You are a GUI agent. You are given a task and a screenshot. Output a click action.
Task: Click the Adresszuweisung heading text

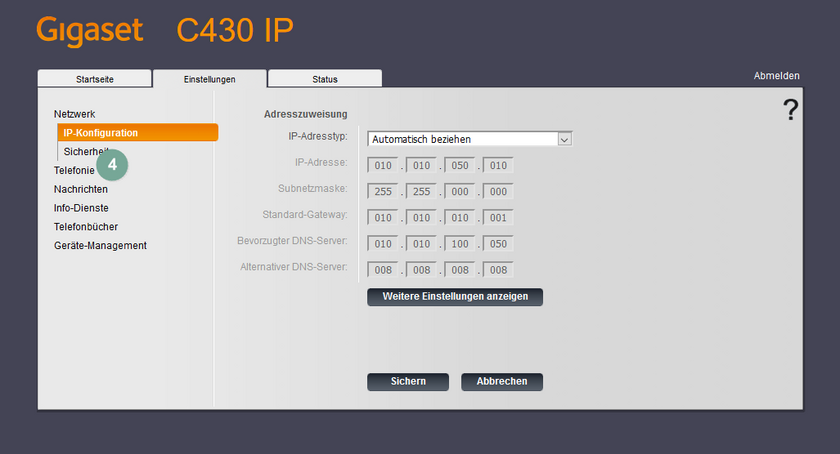[305, 114]
